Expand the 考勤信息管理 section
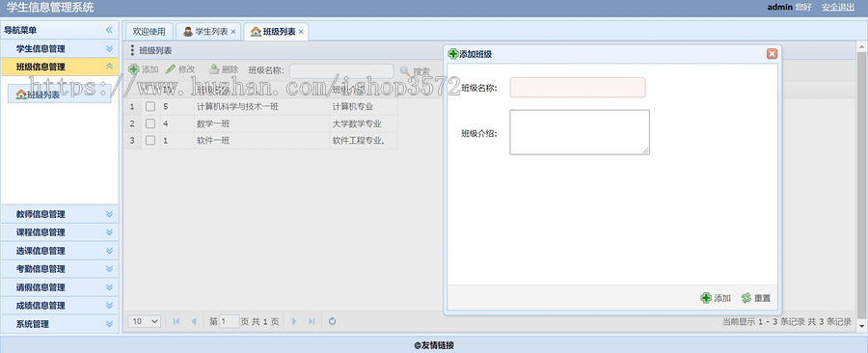Screen dimensions: 868x353 tap(109, 269)
